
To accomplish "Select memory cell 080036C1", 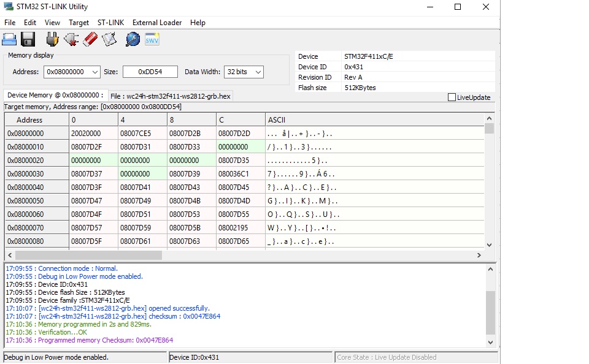I will pyautogui.click(x=241, y=174).
